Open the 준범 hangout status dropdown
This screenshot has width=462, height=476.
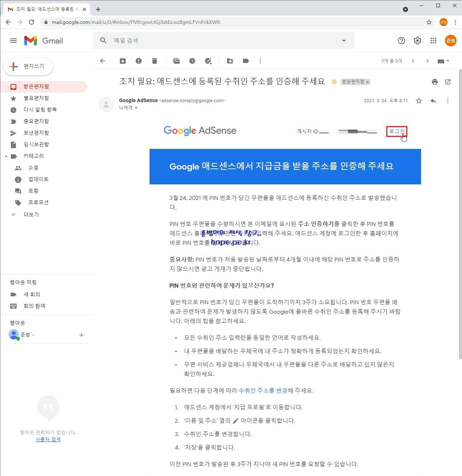[x=33, y=335]
